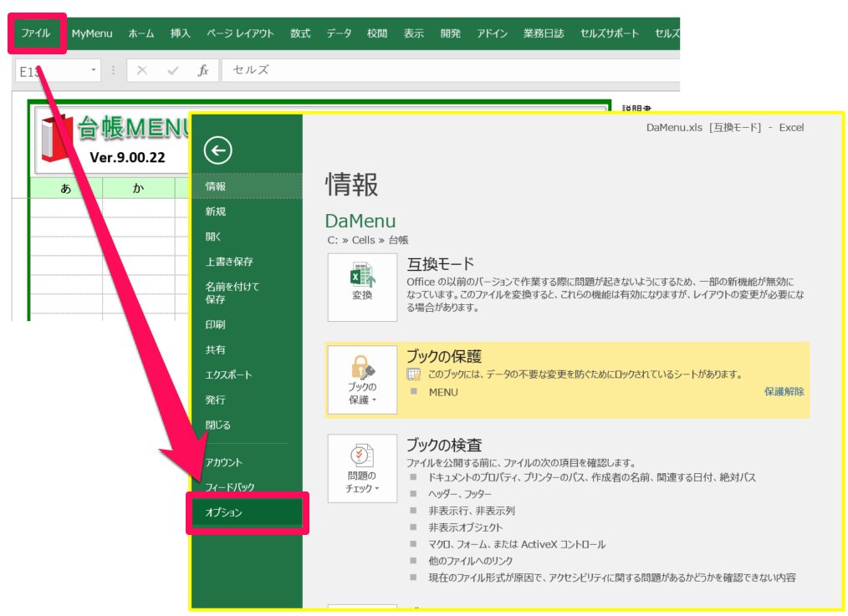
Task: Click the 変換 convert button
Action: (x=362, y=288)
